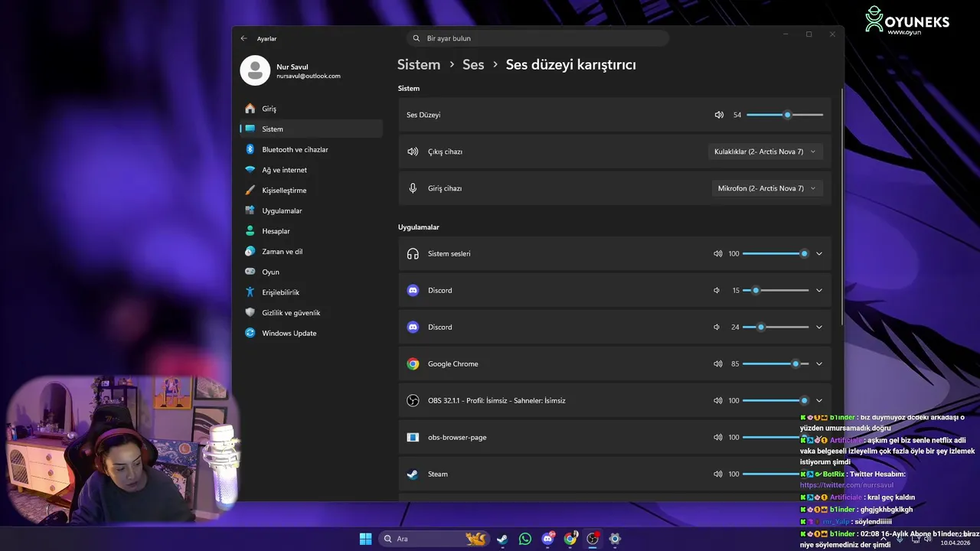The width and height of the screenshot is (980, 551).
Task: Expand the Sistem sesleri row
Action: click(818, 253)
